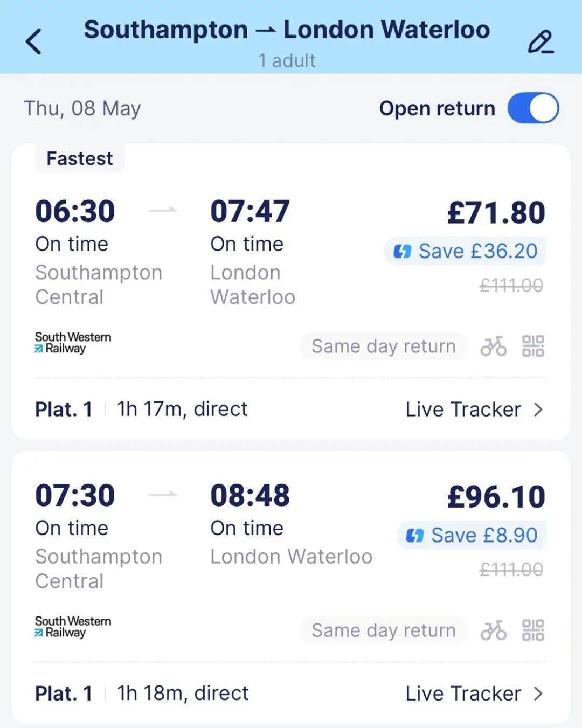Open Live Tracker for 06:30 train
Image resolution: width=582 pixels, height=728 pixels.
(x=463, y=410)
